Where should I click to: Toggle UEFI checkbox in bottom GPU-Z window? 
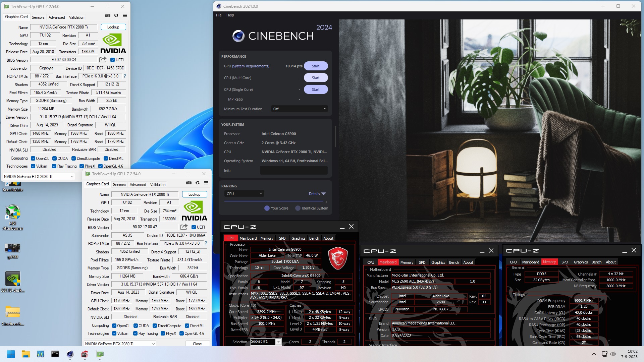click(194, 227)
